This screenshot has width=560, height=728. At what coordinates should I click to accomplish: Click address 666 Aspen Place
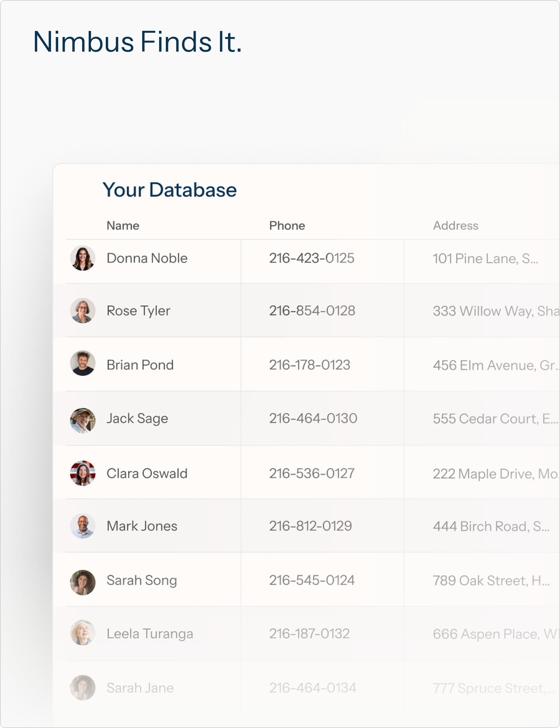pos(496,634)
